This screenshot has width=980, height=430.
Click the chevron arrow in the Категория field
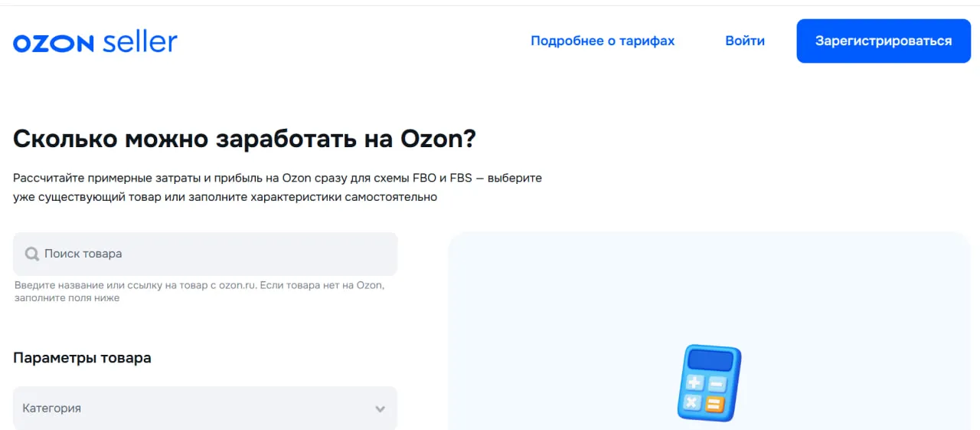coord(380,409)
